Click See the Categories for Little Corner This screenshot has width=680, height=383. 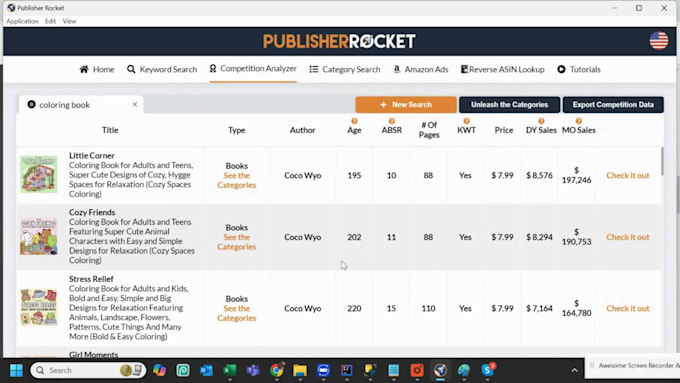tap(237, 180)
